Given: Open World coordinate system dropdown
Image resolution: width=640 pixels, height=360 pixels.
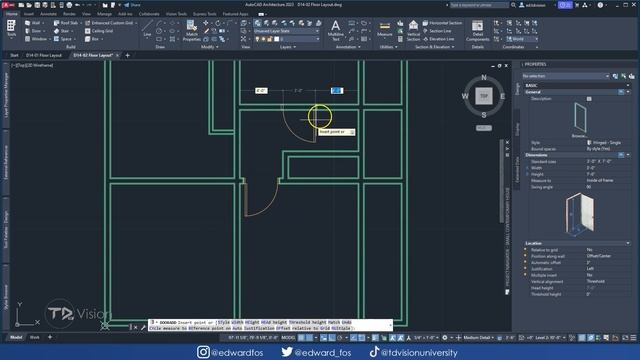Looking at the screenshot, I should pyautogui.click(x=522, y=39).
